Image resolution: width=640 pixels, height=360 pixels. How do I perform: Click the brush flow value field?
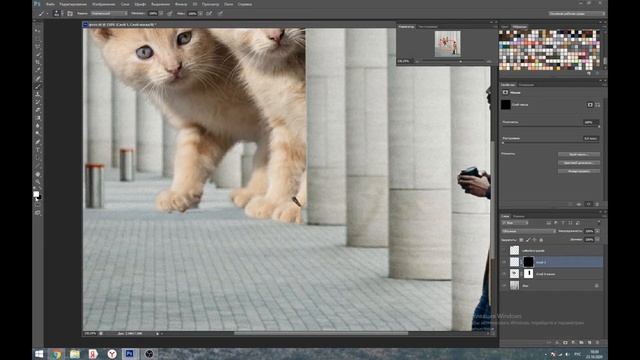click(x=192, y=13)
